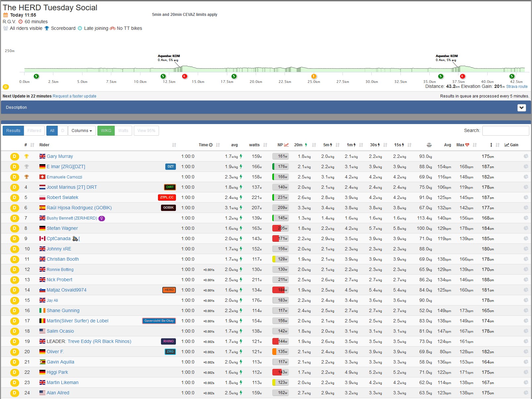Image resolution: width=532 pixels, height=399 pixels.
Task: Click the pie chart icon in Gary Murray's row
Action: 526,156
